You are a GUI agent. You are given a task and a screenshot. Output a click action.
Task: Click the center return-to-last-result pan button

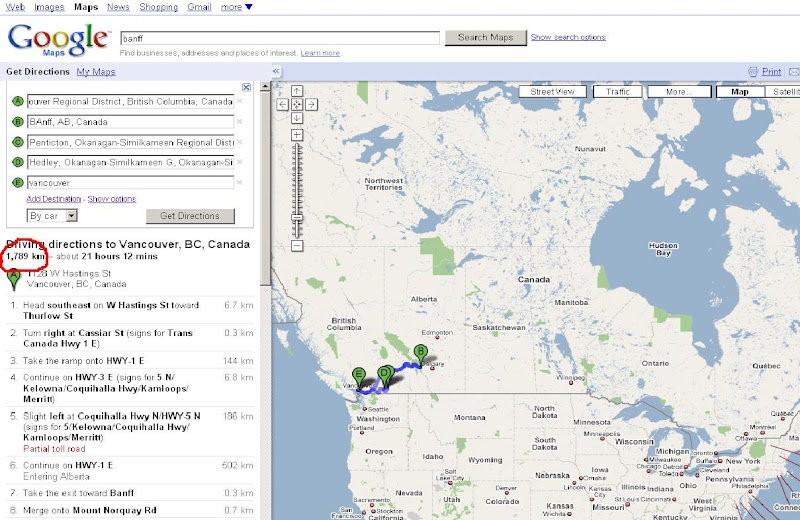pyautogui.click(x=297, y=105)
